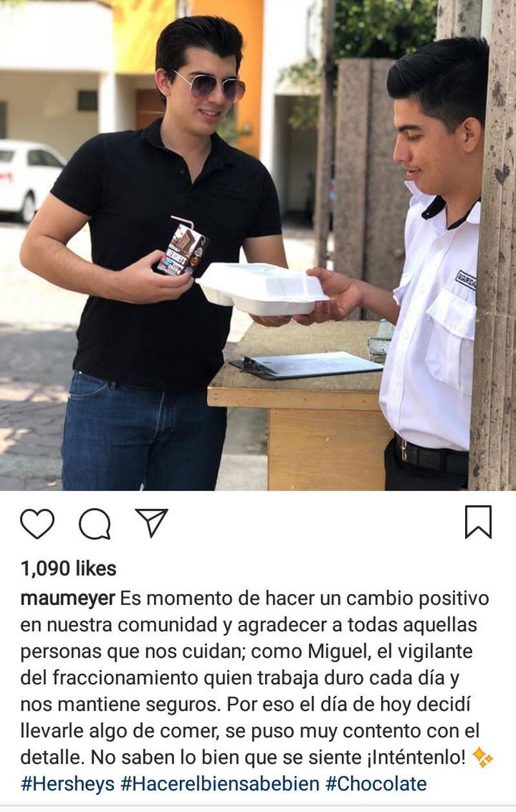Open the #Hersheys hashtag
The height and width of the screenshot is (812, 516).
point(68,784)
